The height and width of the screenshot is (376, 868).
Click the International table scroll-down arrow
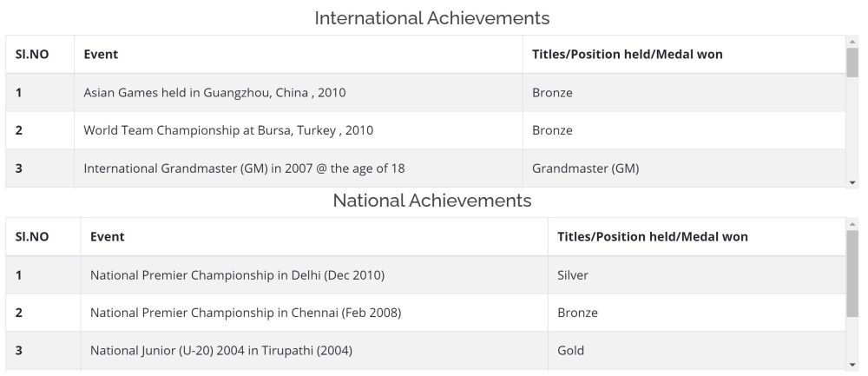point(852,182)
